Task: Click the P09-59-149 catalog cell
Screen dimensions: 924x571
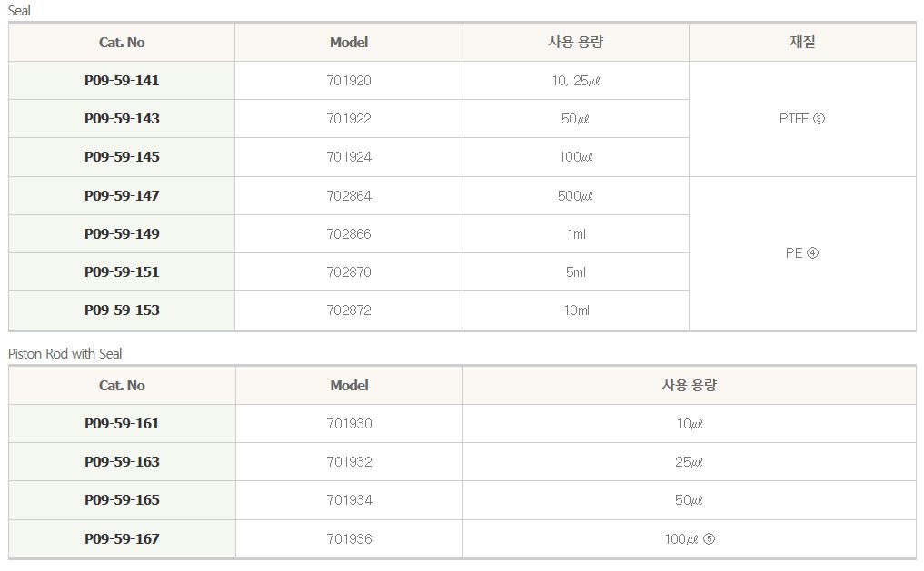Action: pyautogui.click(x=122, y=234)
